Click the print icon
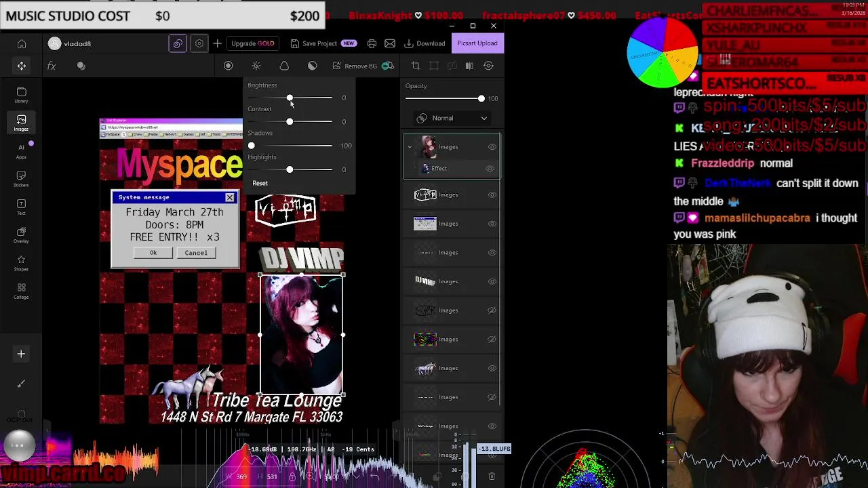 (x=372, y=43)
